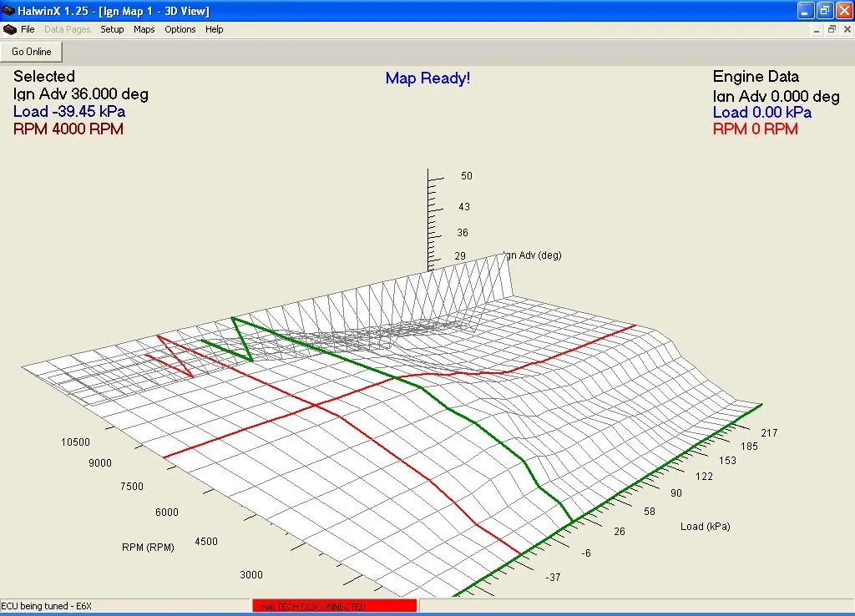
Task: Open the File menu
Action: tap(28, 29)
